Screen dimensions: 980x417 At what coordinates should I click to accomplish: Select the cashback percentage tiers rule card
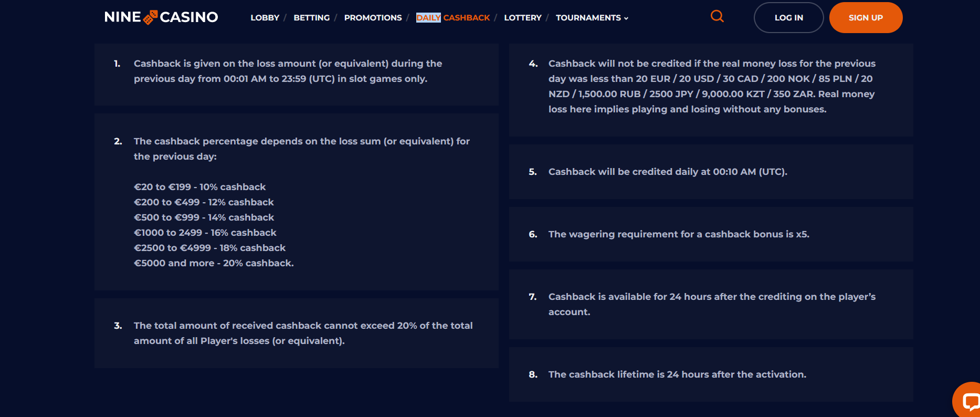pyautogui.click(x=297, y=202)
